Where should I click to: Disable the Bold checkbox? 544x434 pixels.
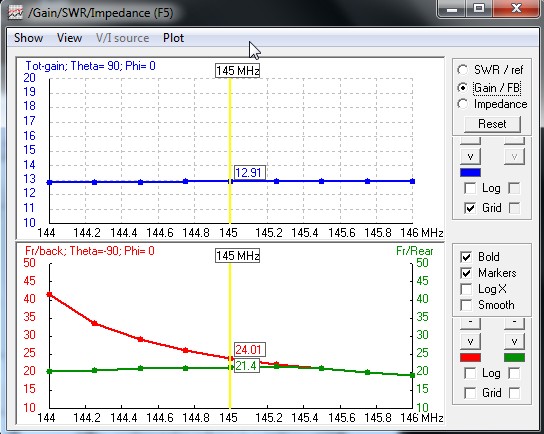[466, 257]
